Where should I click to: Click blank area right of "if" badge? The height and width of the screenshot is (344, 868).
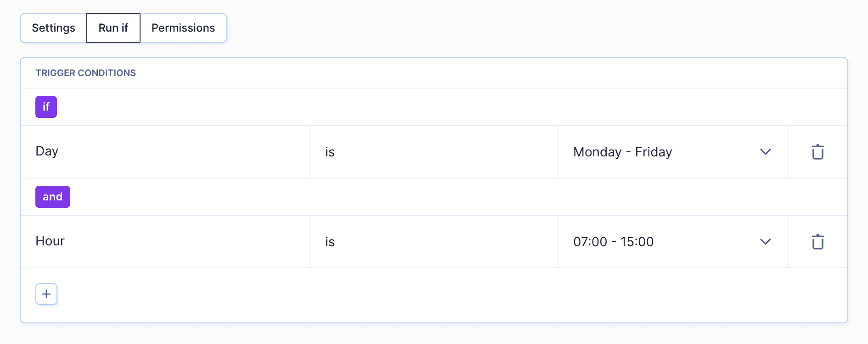413,107
